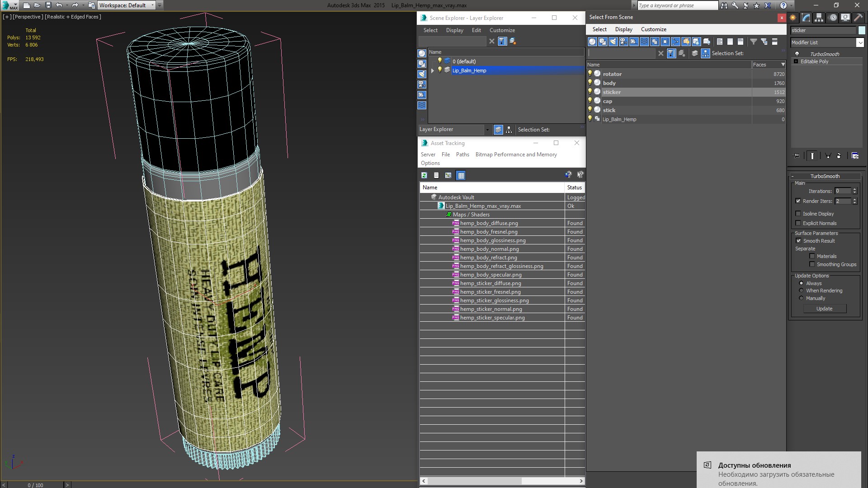Expand the Editable Poly sub-objects
Image resolution: width=868 pixels, height=488 pixels.
click(x=796, y=61)
